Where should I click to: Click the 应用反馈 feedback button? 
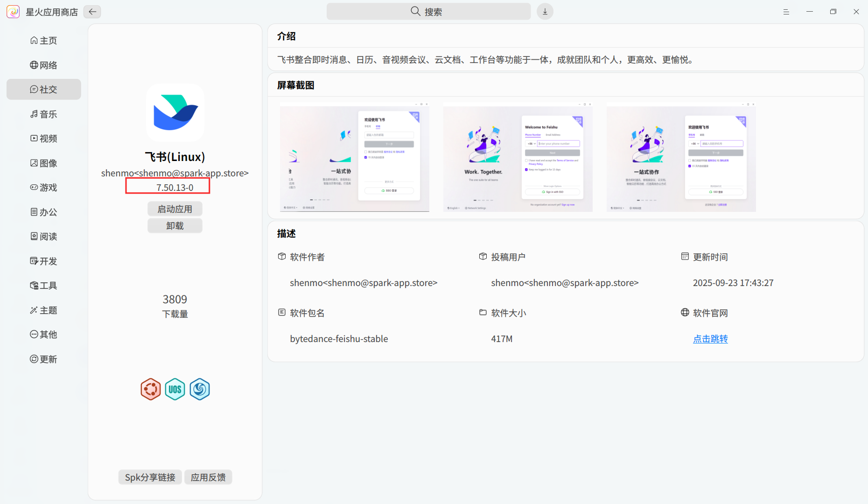coord(208,477)
